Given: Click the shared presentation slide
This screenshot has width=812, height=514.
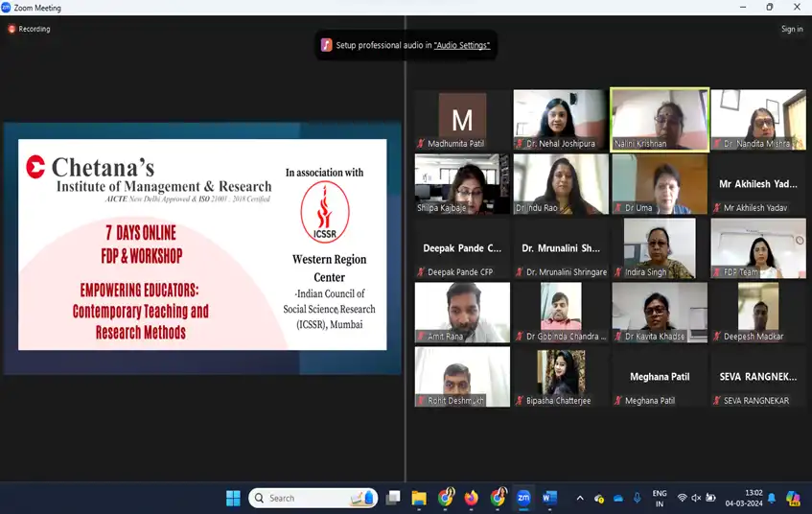Looking at the screenshot, I should tap(202, 245).
